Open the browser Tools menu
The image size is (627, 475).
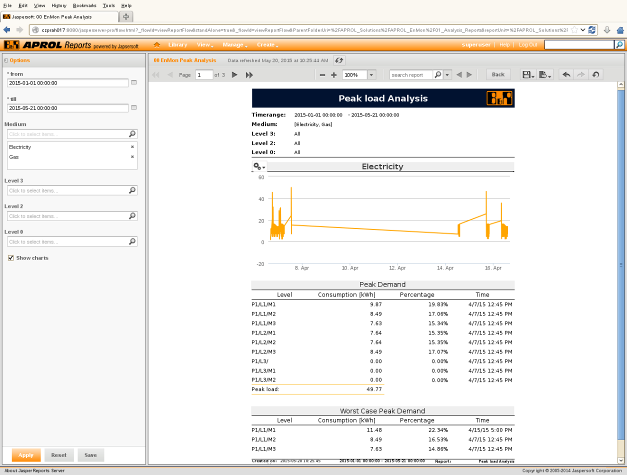point(109,6)
